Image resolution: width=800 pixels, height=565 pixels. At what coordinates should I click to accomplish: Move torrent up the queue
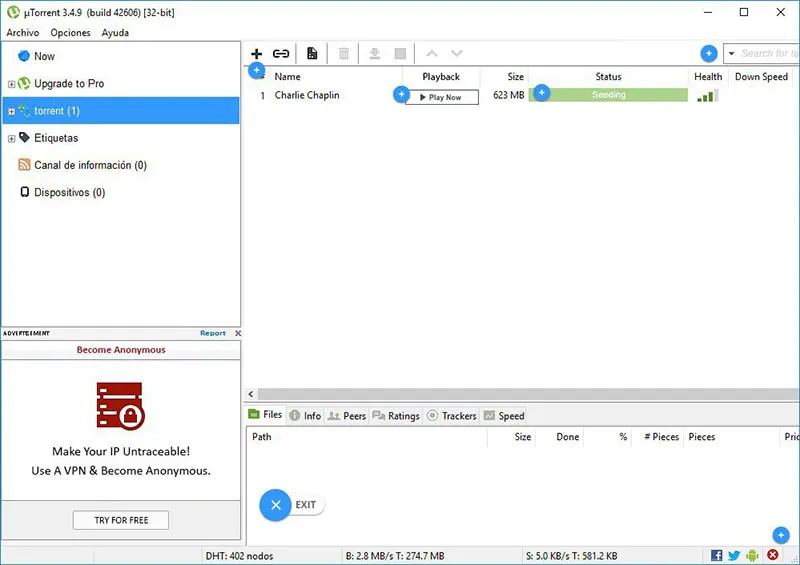point(432,53)
